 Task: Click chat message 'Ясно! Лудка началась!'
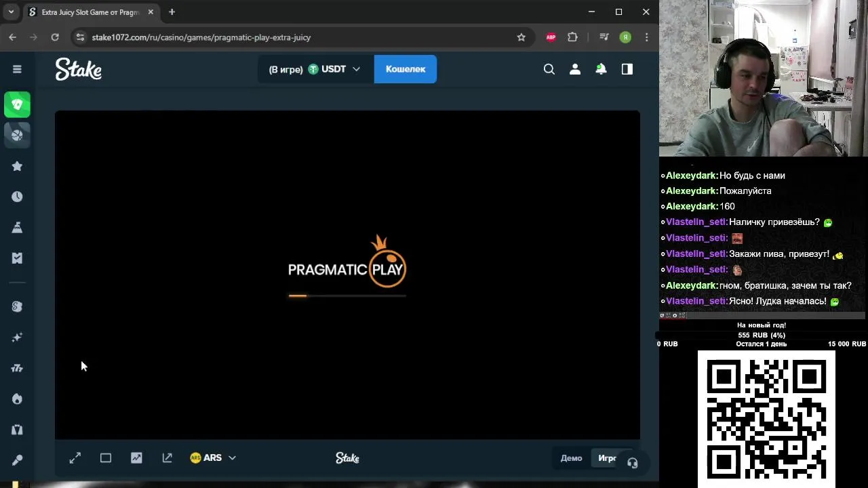coord(778,301)
